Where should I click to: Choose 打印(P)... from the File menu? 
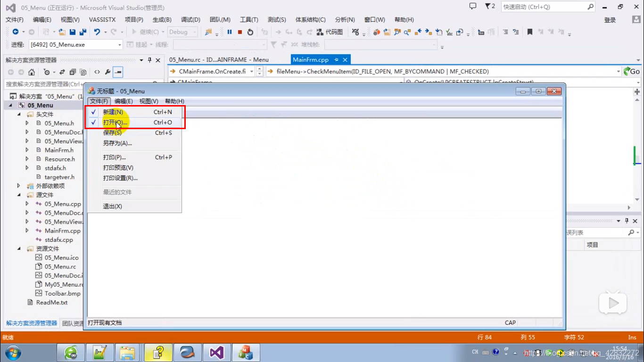tap(134, 157)
